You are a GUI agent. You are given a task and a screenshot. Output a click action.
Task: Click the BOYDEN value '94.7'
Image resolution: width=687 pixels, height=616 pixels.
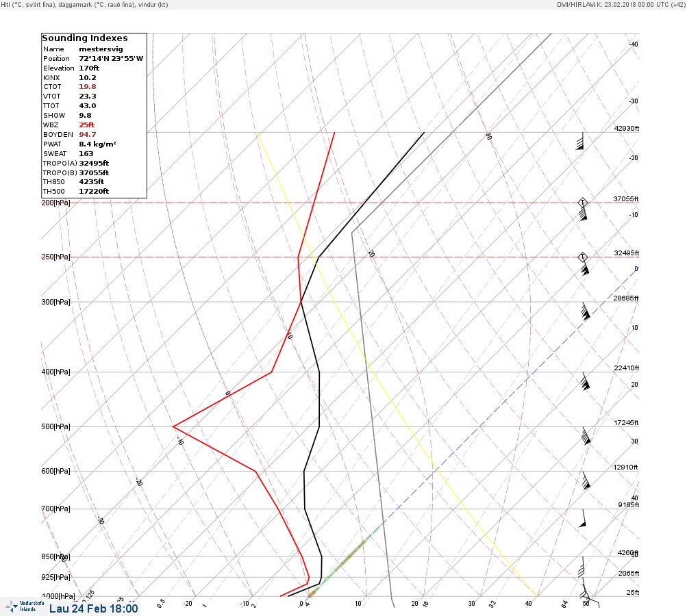click(88, 134)
